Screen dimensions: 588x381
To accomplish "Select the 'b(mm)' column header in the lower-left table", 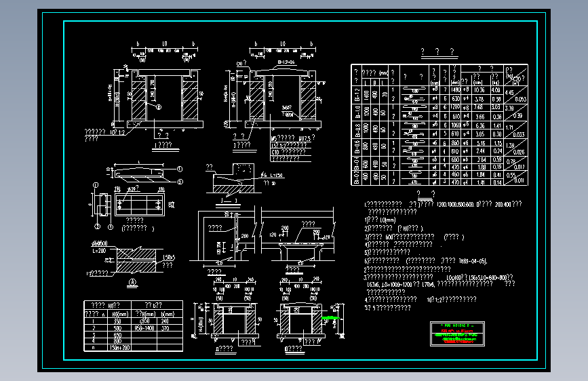I will [x=168, y=314].
